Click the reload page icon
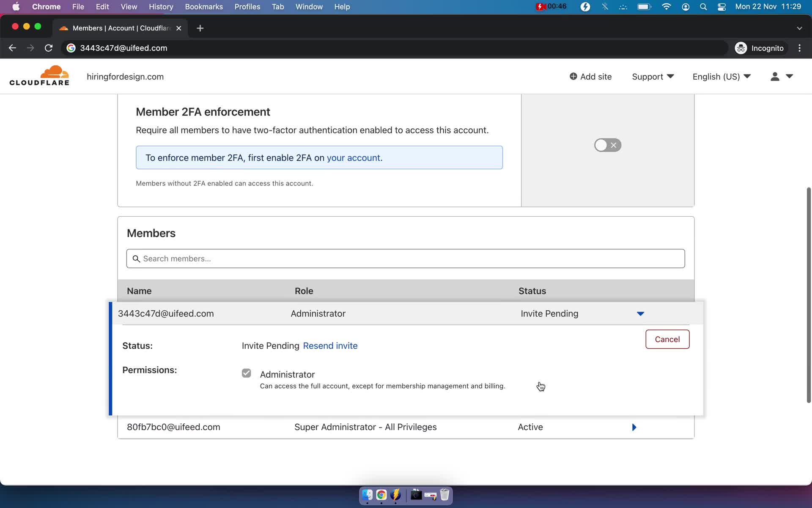Viewport: 812px width, 508px height. [49, 48]
